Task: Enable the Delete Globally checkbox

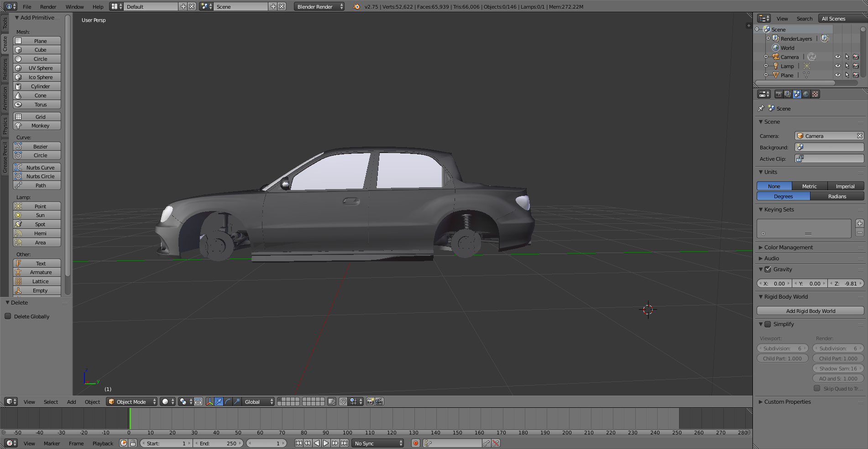Action: pos(8,316)
